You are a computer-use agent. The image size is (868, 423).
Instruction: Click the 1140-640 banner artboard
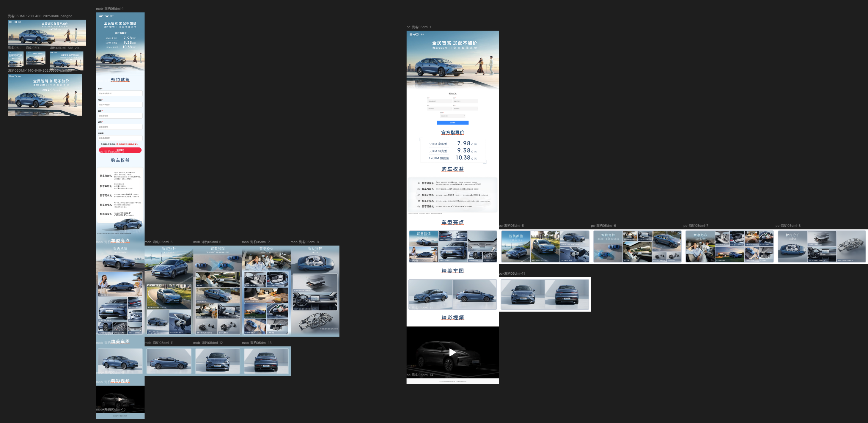(x=45, y=95)
